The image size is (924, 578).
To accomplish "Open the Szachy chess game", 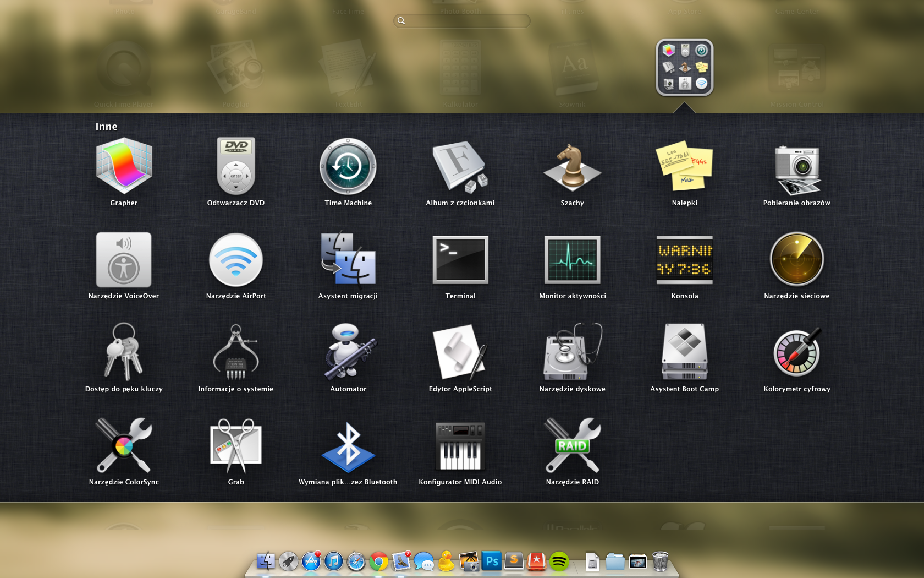I will coord(573,167).
